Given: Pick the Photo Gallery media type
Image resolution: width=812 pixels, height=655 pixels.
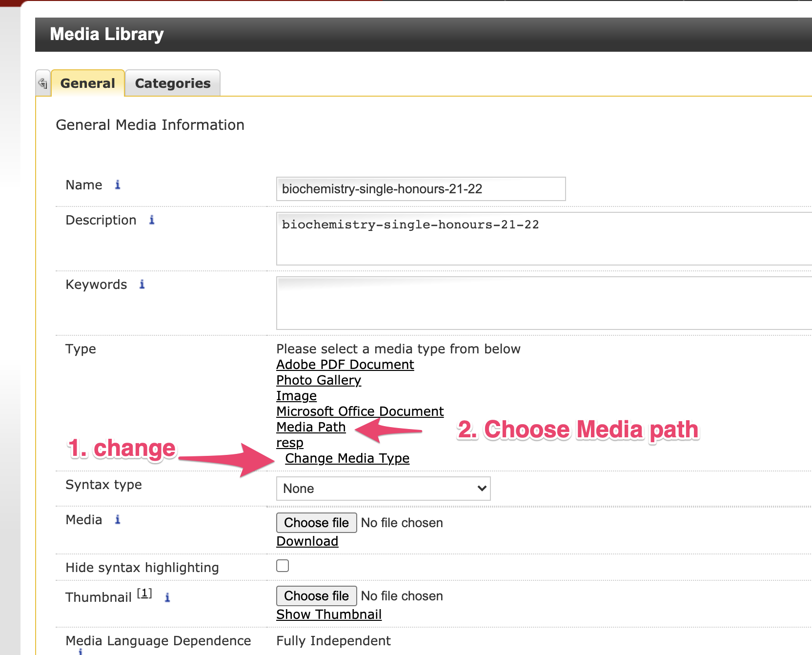Looking at the screenshot, I should (x=319, y=380).
